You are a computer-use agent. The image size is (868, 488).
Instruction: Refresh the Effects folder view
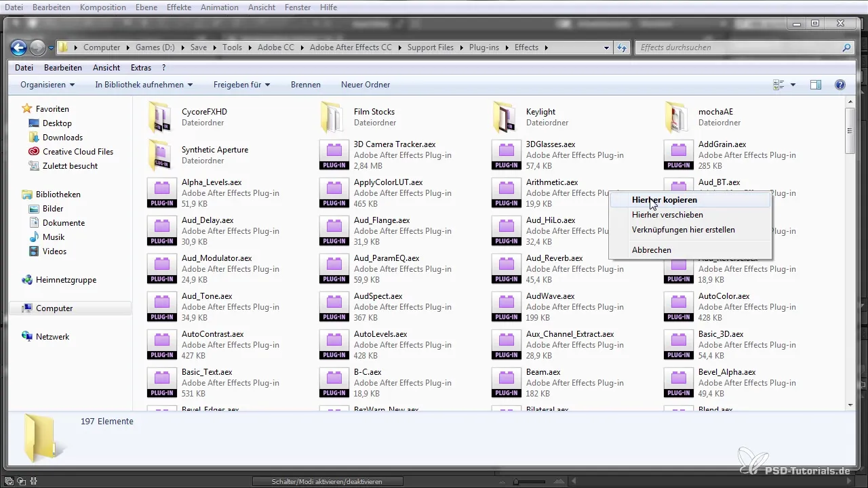pyautogui.click(x=622, y=47)
